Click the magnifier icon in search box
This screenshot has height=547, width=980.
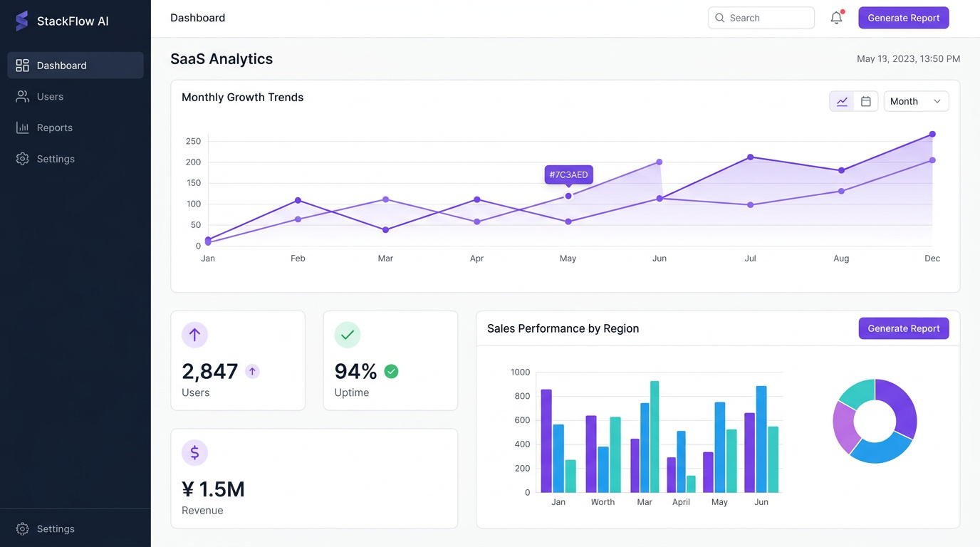[720, 18]
